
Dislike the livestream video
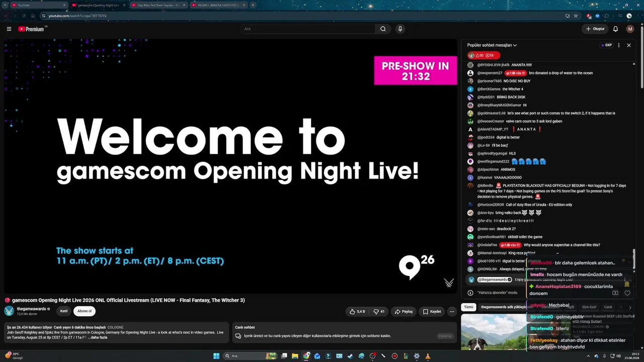(x=379, y=312)
